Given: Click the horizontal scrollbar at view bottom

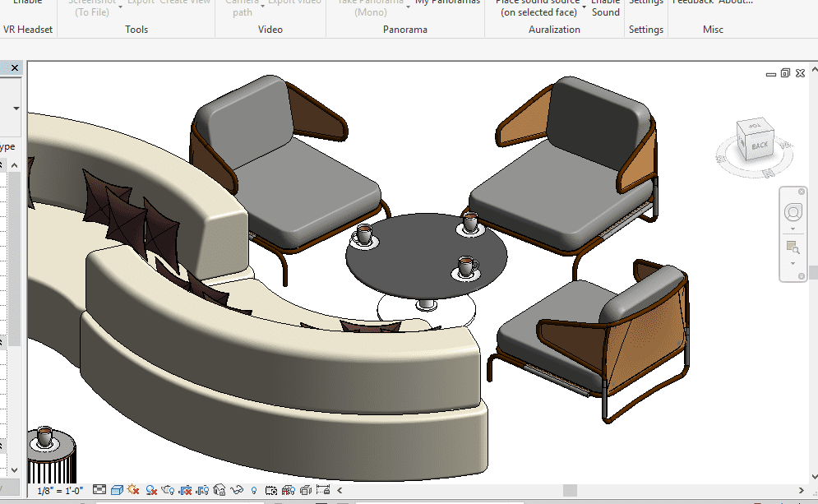Looking at the screenshot, I should point(569,490).
